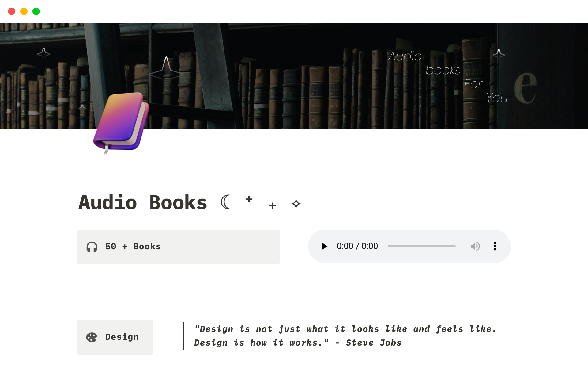The image size is (588, 368).
Task: Click the plus symbol beside the title
Action: pyautogui.click(x=249, y=199)
